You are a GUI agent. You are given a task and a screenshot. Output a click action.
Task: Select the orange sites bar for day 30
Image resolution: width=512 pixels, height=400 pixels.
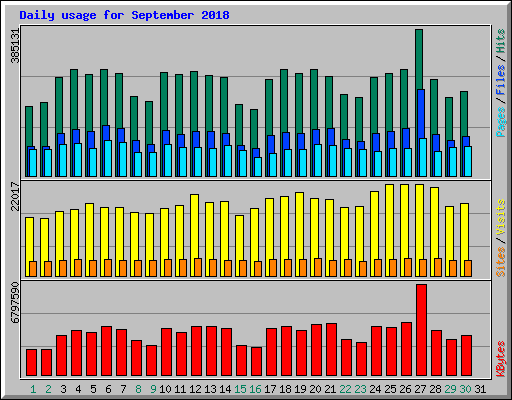(x=468, y=268)
